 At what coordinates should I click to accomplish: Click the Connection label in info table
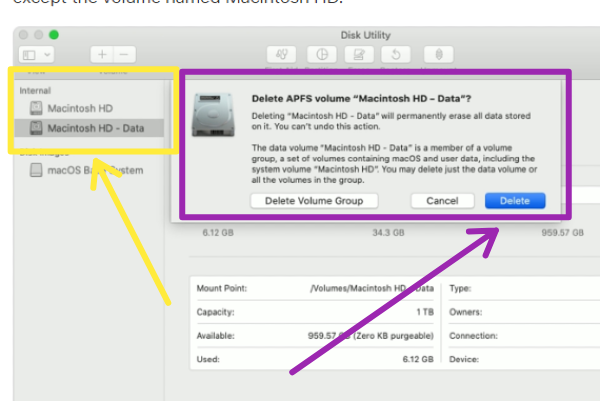[x=473, y=336]
